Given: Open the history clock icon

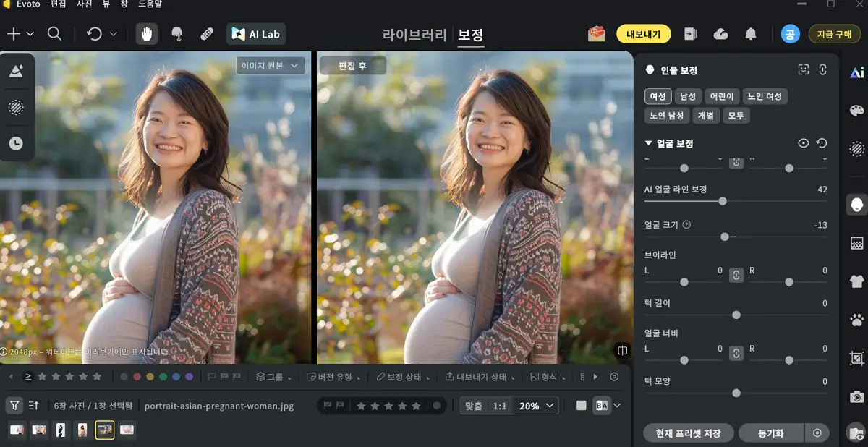Looking at the screenshot, I should (x=16, y=143).
